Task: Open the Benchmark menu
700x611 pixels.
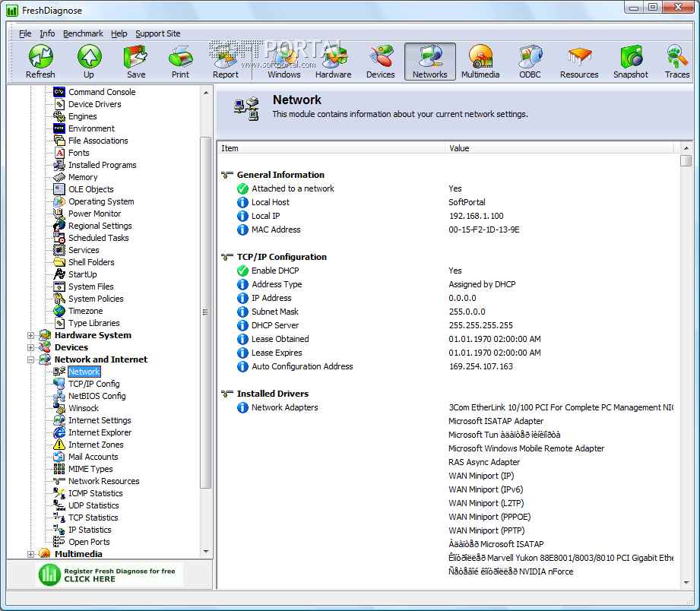Action: tap(83, 33)
